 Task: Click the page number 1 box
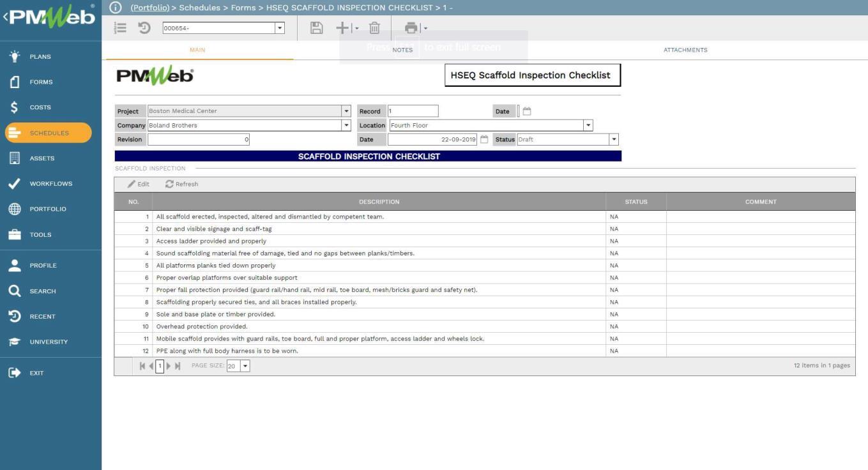(x=160, y=366)
